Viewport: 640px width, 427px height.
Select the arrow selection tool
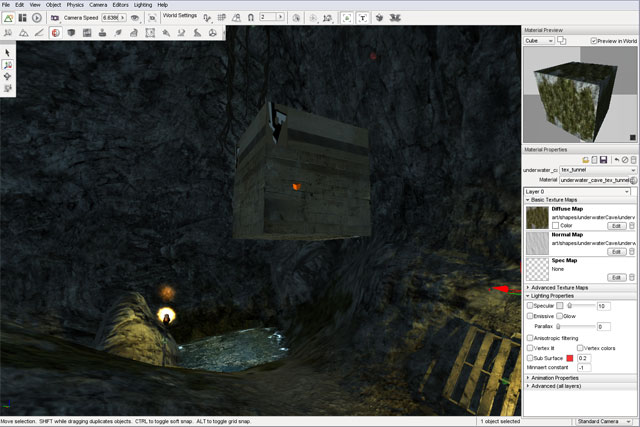point(8,52)
